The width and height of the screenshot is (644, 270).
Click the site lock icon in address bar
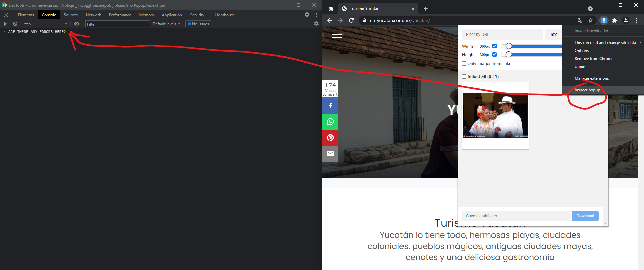(x=365, y=20)
